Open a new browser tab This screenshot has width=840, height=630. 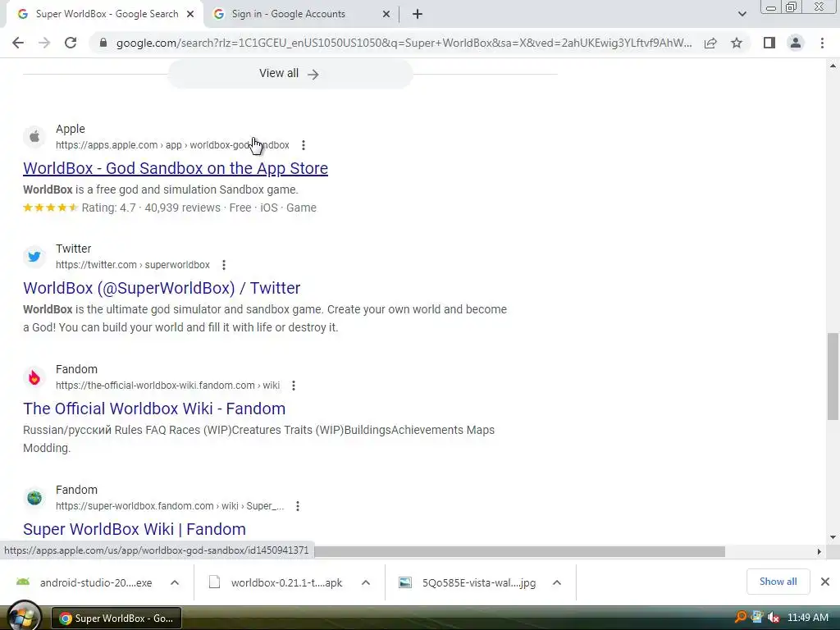point(418,14)
